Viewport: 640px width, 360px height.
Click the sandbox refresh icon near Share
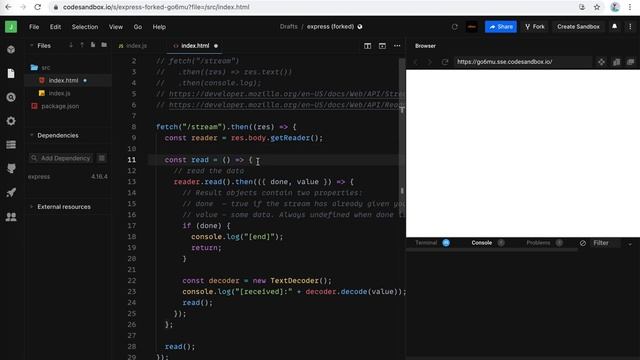(x=454, y=27)
